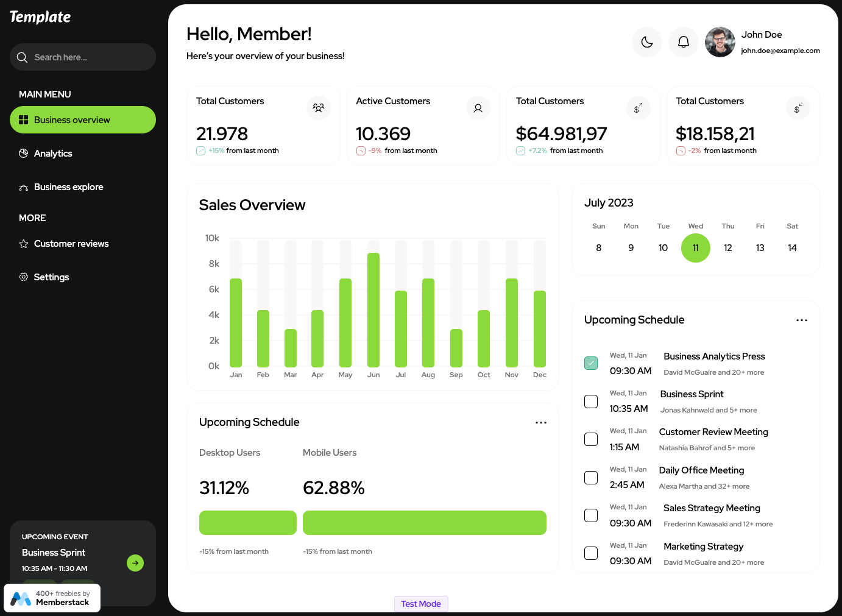This screenshot has height=616, width=842.
Task: Check the Business Sprint checkbox
Action: coord(590,401)
